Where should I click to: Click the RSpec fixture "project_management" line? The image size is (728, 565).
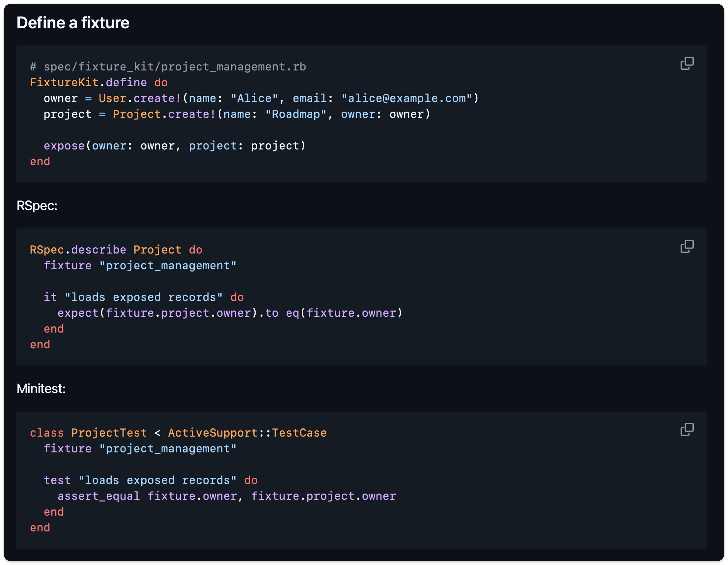(140, 266)
